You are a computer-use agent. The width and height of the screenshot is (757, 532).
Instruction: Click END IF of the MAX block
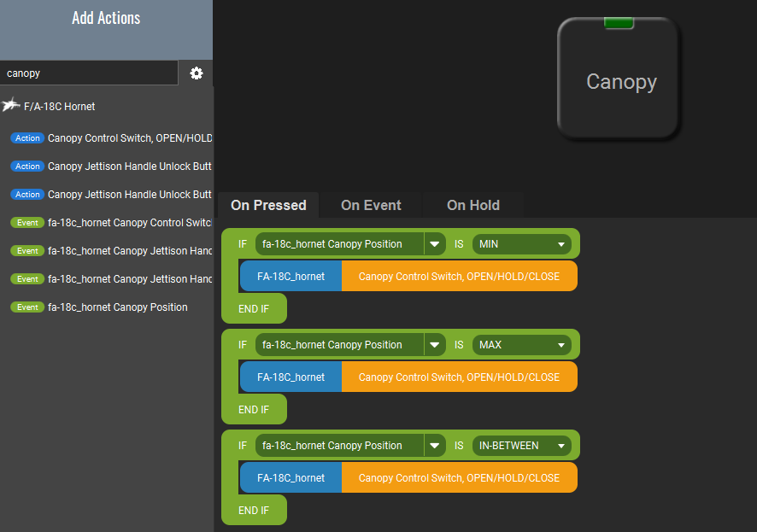pyautogui.click(x=254, y=410)
